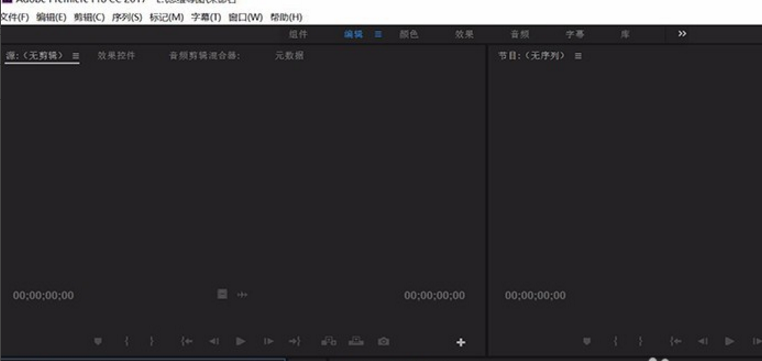Export frame with the camera icon
The height and width of the screenshot is (361, 762).
click(383, 342)
